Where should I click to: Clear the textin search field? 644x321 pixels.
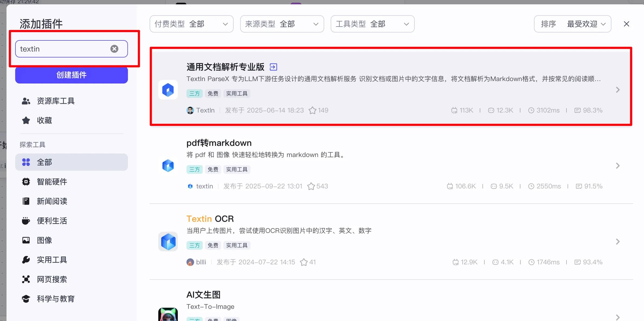pyautogui.click(x=114, y=49)
